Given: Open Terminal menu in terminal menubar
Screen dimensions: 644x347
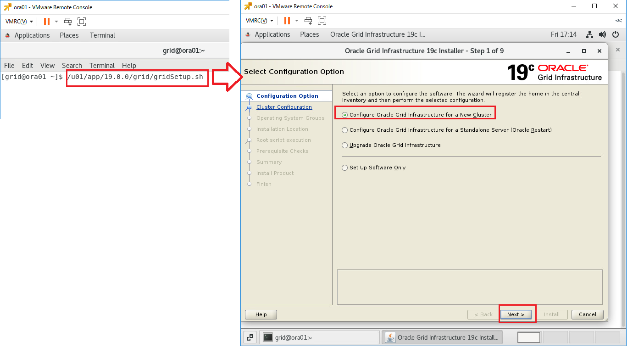Looking at the screenshot, I should point(102,66).
